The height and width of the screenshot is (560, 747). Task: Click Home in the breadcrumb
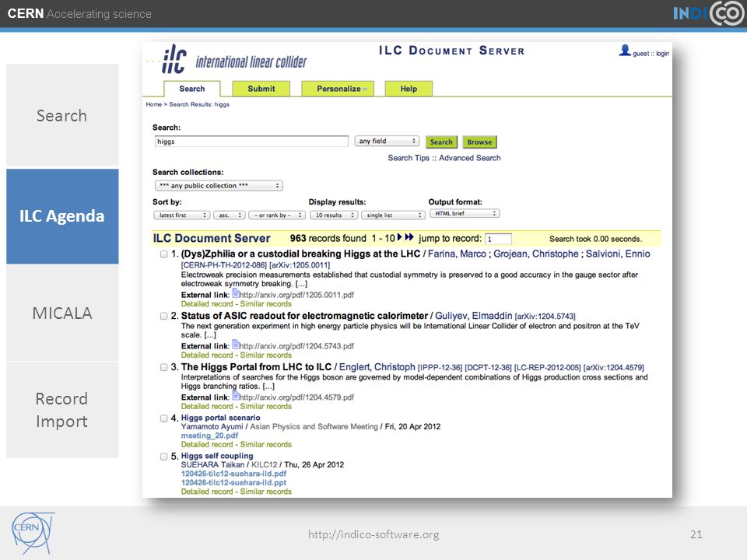[153, 104]
